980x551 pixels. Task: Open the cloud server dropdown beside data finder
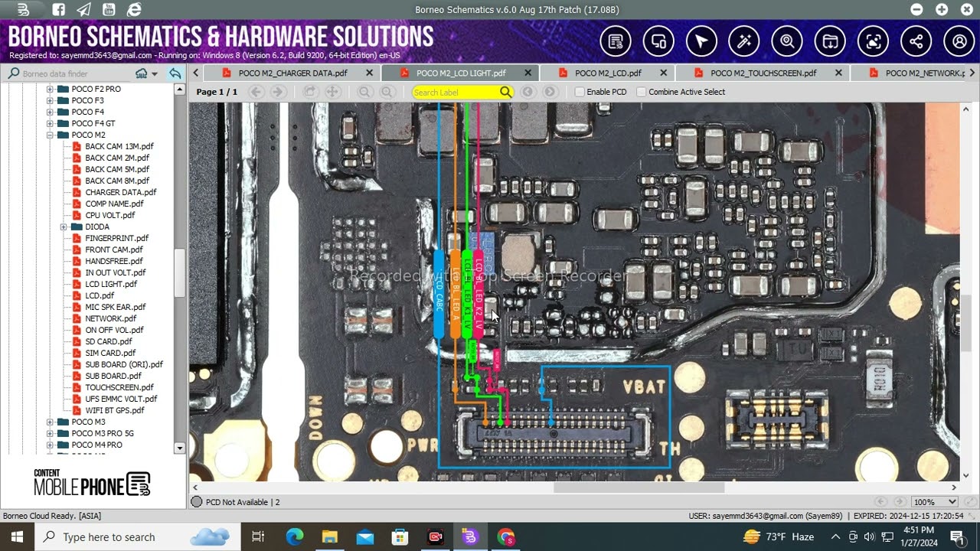coord(146,73)
